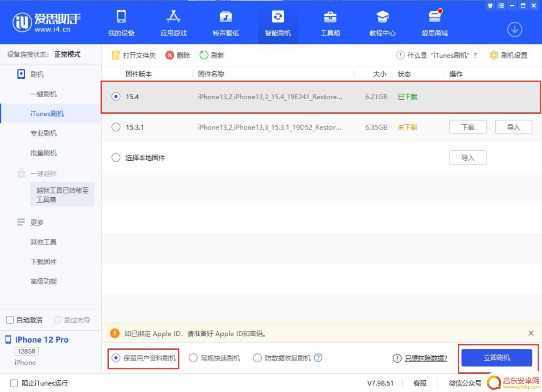Screen dimensions: 542x392
Task: Click the 打开文件夹 folder icon
Action: [x=115, y=55]
